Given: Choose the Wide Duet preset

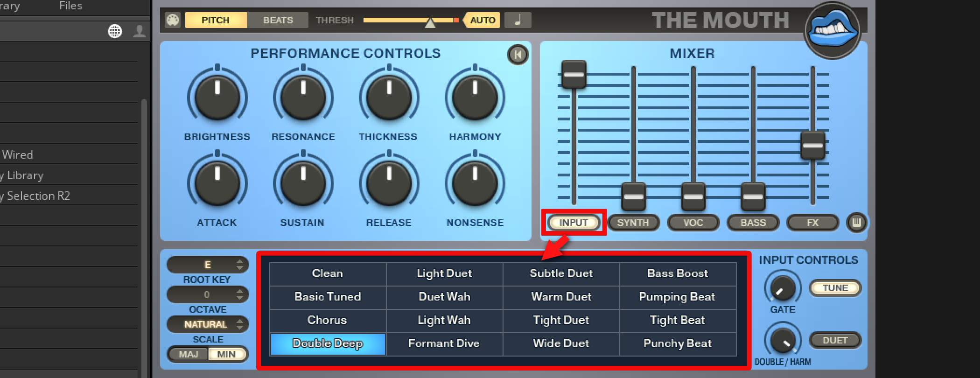Looking at the screenshot, I should coord(561,344).
